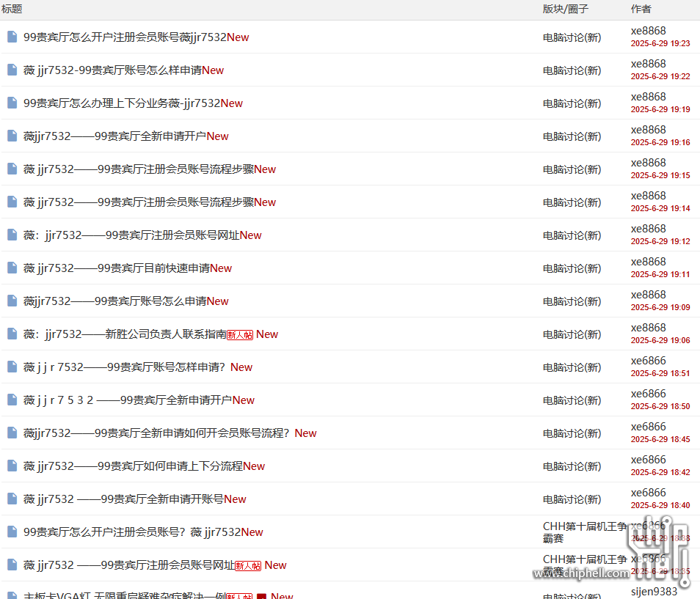Open thread 99贵宾厅怎么办理上下分业务薇-jjr7532
Screen dimensions: 700x599
122,103
